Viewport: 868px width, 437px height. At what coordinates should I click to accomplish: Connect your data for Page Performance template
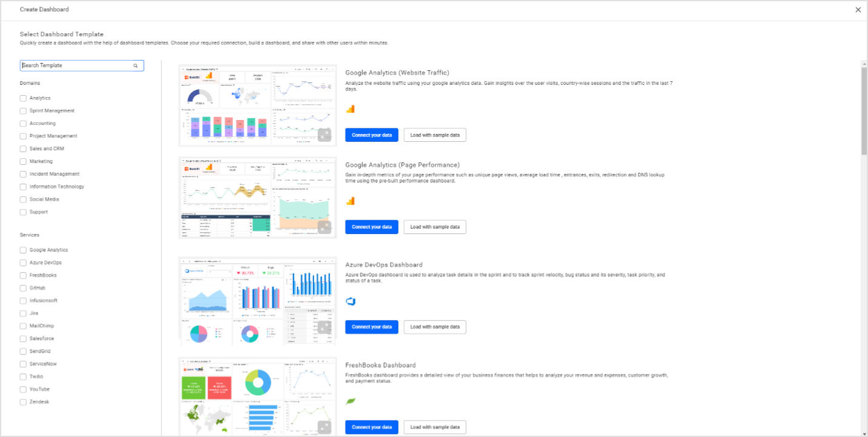tap(372, 227)
